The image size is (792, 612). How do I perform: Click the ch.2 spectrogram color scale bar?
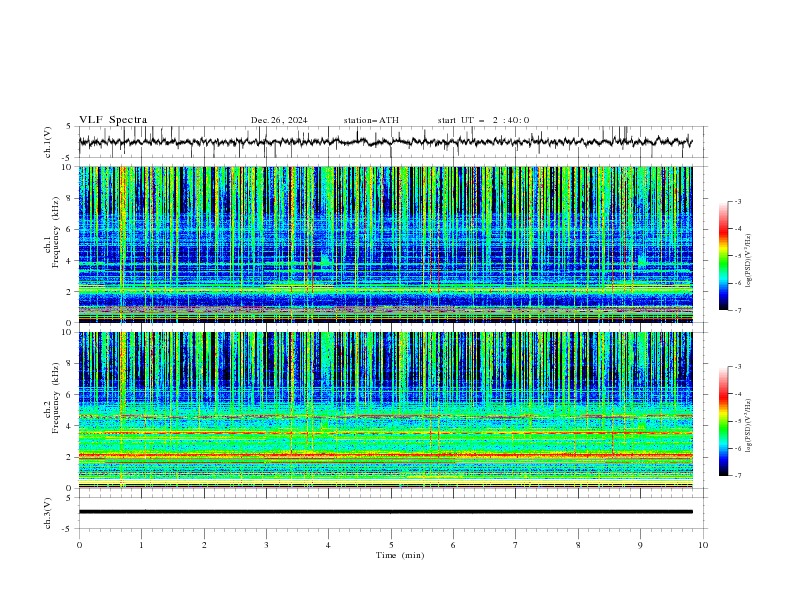click(723, 421)
